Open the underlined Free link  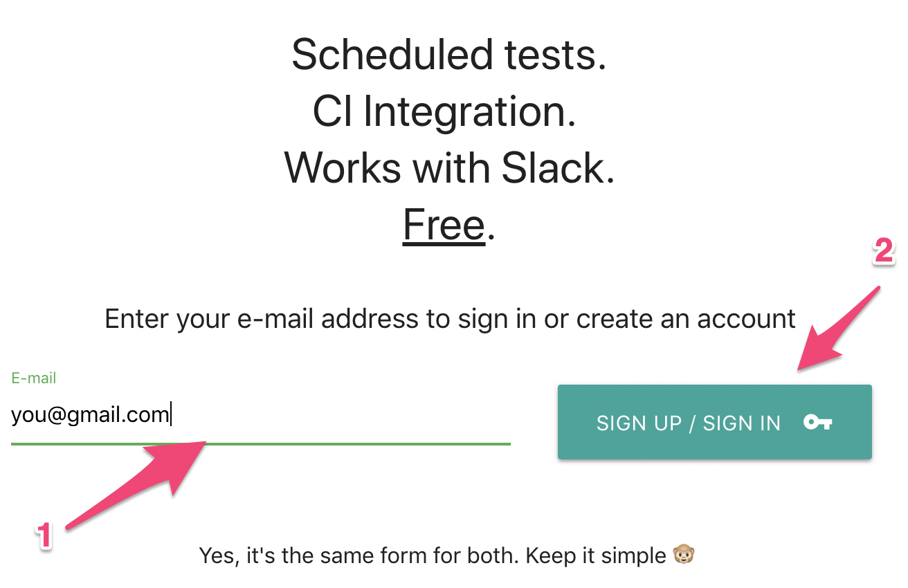(x=444, y=225)
